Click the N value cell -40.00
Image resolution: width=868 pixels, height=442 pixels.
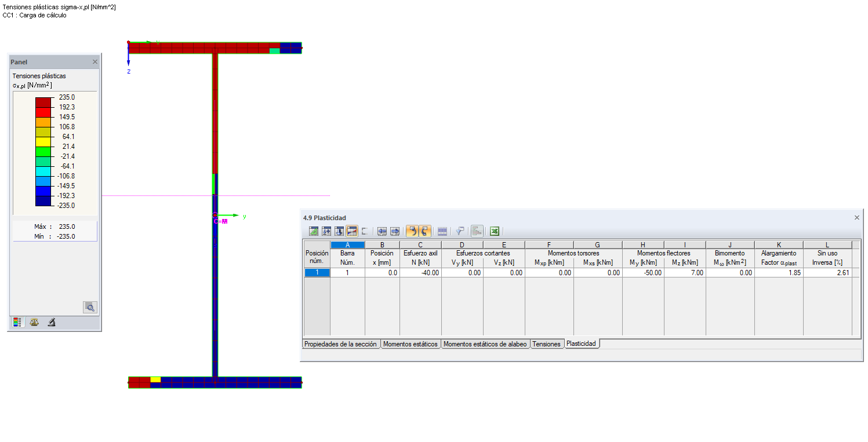[x=420, y=273]
